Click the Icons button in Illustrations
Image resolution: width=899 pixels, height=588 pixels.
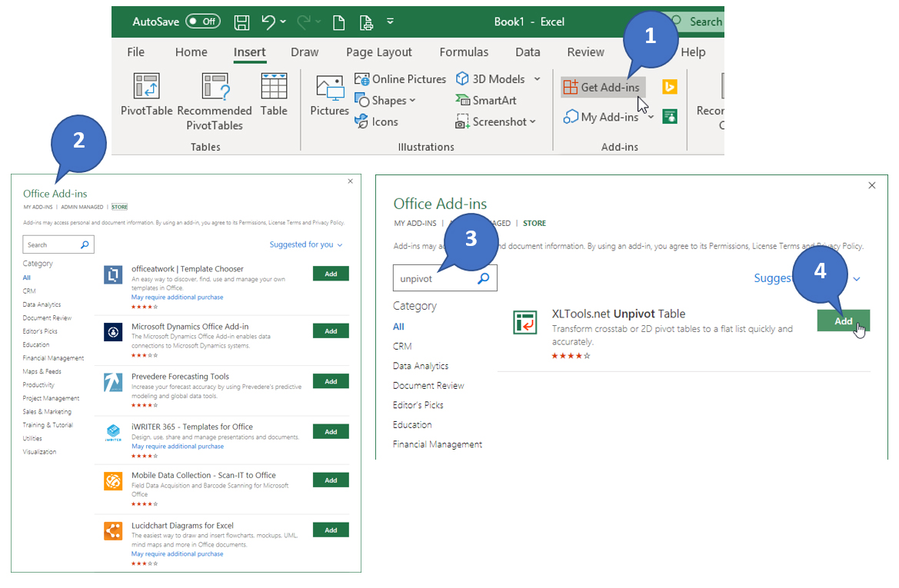click(x=376, y=121)
